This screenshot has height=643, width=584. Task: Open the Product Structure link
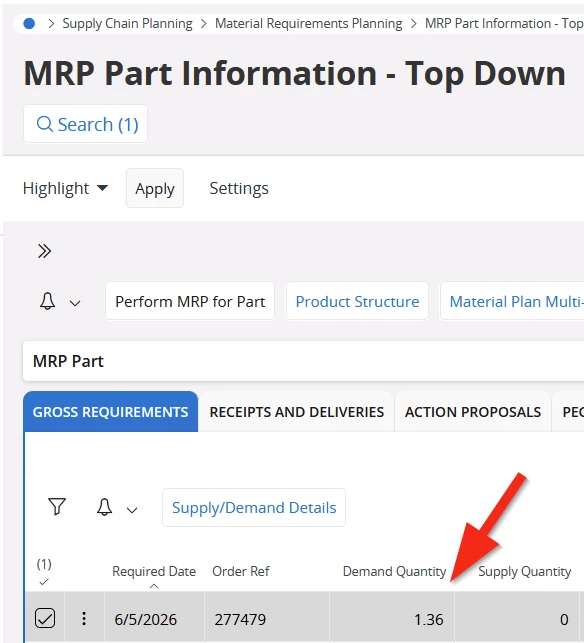(x=357, y=301)
